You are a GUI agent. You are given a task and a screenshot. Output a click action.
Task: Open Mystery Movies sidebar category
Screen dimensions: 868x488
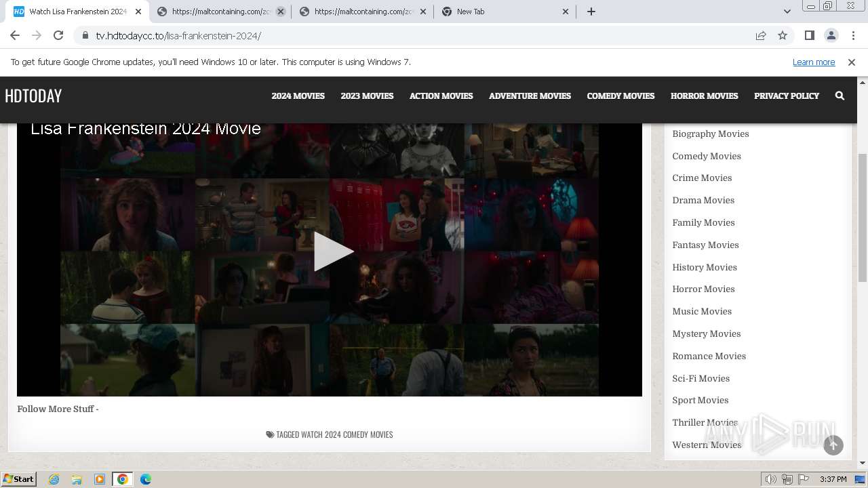(x=706, y=333)
